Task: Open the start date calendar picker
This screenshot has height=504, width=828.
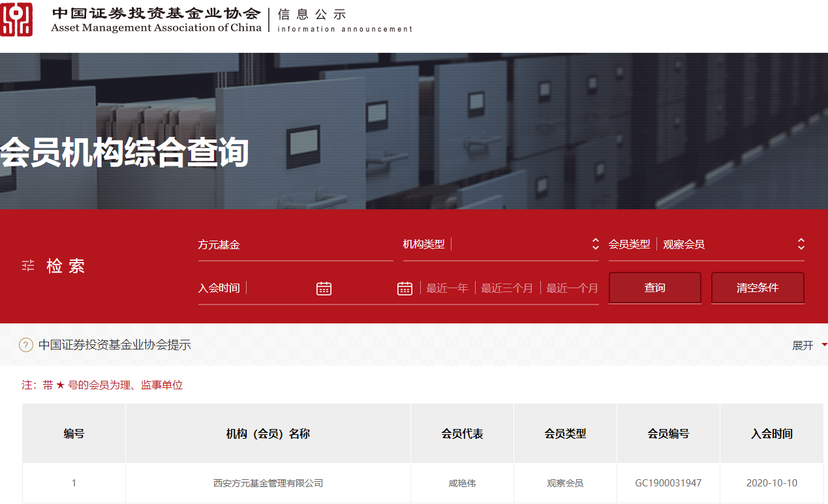Action: [324, 288]
